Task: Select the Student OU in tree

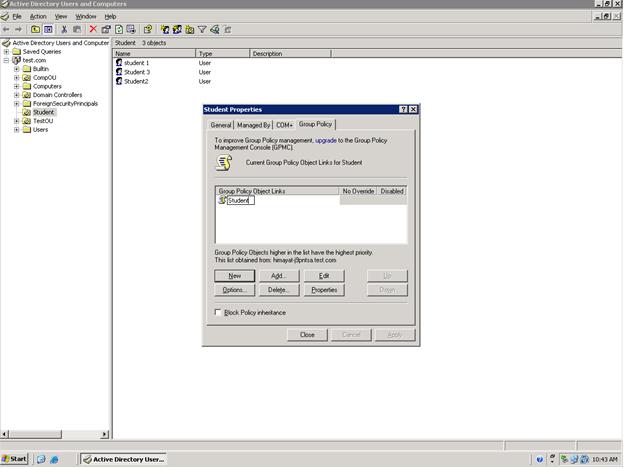Action: click(43, 112)
